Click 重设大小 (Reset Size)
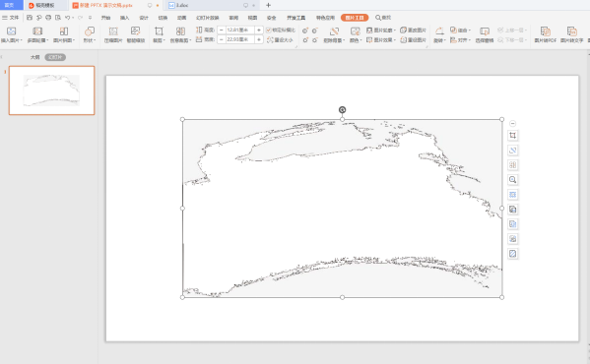The image size is (590, 364). [x=280, y=39]
